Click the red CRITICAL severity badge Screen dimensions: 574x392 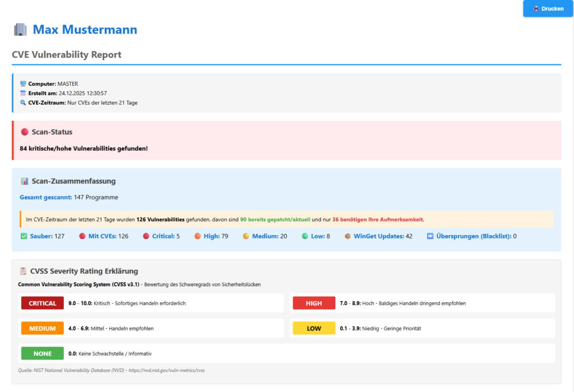coord(42,302)
